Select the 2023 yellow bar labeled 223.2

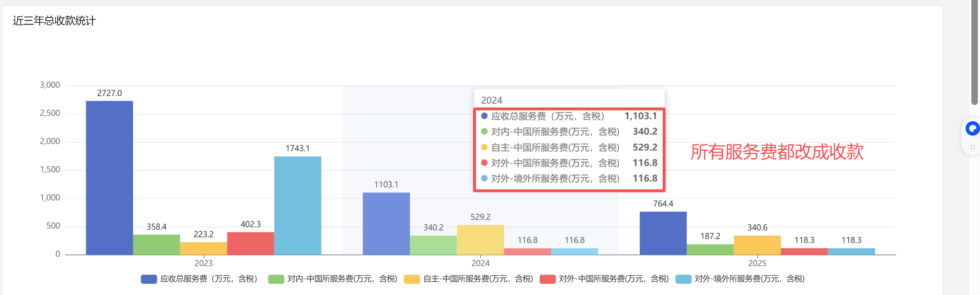[203, 248]
